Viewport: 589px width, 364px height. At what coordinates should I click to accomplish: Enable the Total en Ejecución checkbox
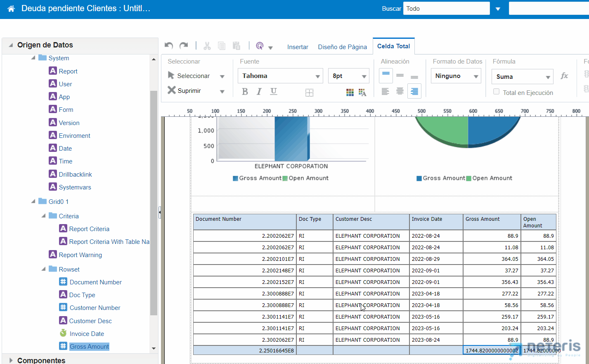(x=496, y=92)
